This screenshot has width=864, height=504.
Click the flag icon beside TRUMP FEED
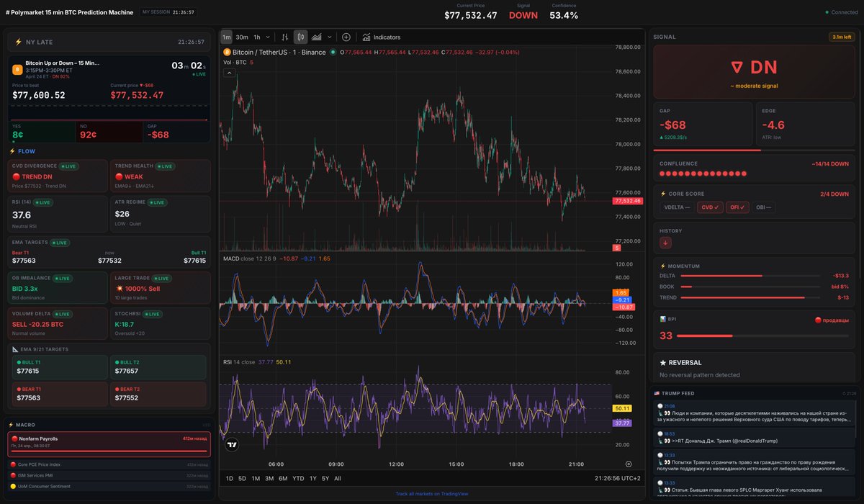point(657,393)
